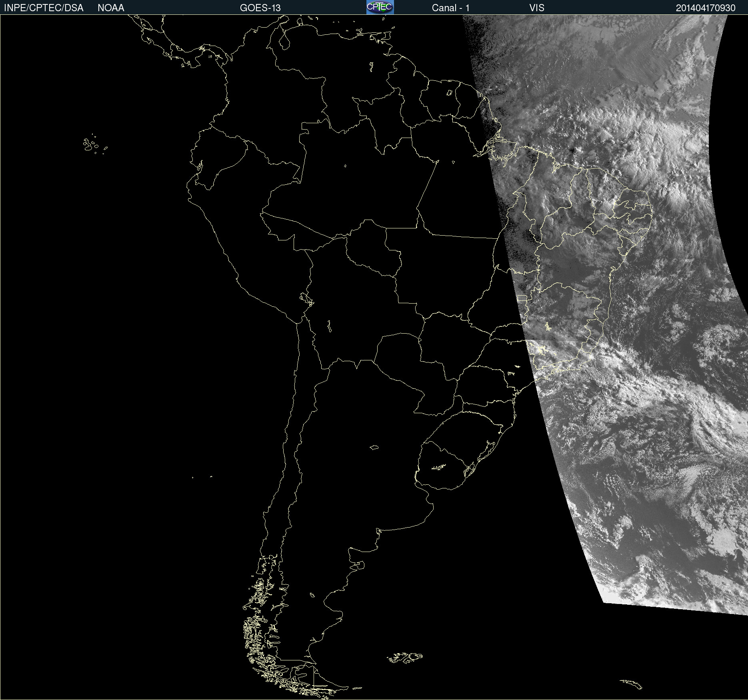The width and height of the screenshot is (748, 700).
Task: Click the GOES-13 satellite label
Action: tap(260, 8)
